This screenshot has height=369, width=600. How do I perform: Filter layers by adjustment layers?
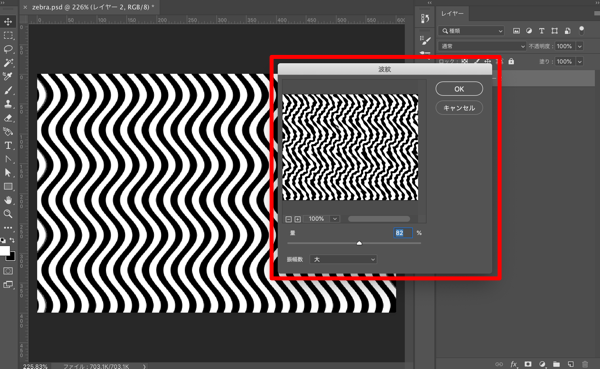529,31
